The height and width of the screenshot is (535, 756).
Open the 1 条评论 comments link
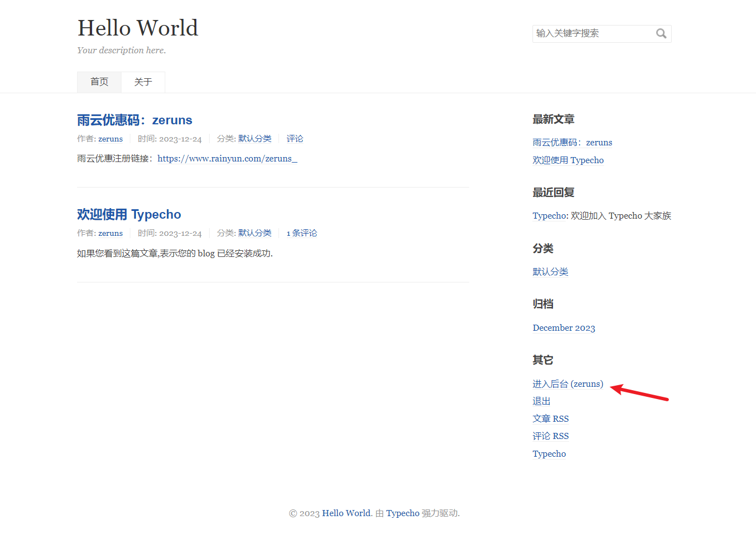point(302,233)
